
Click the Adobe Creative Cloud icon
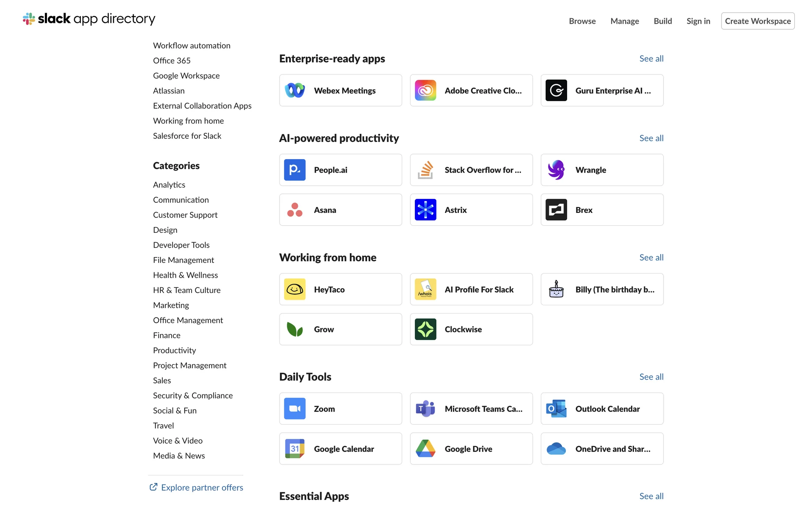pyautogui.click(x=425, y=91)
